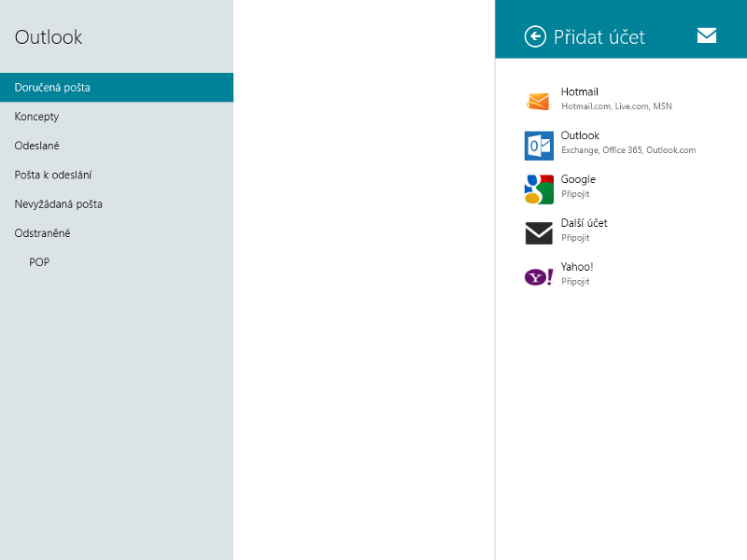The width and height of the screenshot is (747, 560).
Task: Click the Hotmail.com, Live.com, MSN text
Action: click(616, 106)
